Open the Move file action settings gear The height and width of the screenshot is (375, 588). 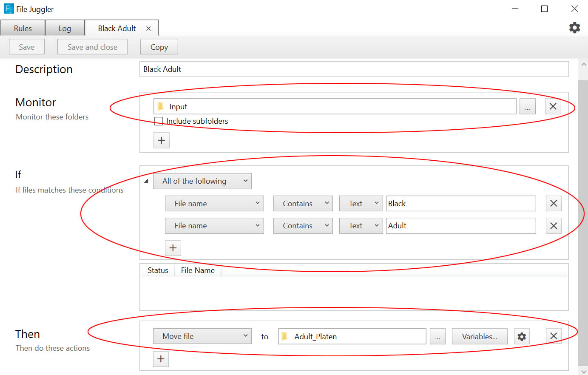click(x=521, y=336)
